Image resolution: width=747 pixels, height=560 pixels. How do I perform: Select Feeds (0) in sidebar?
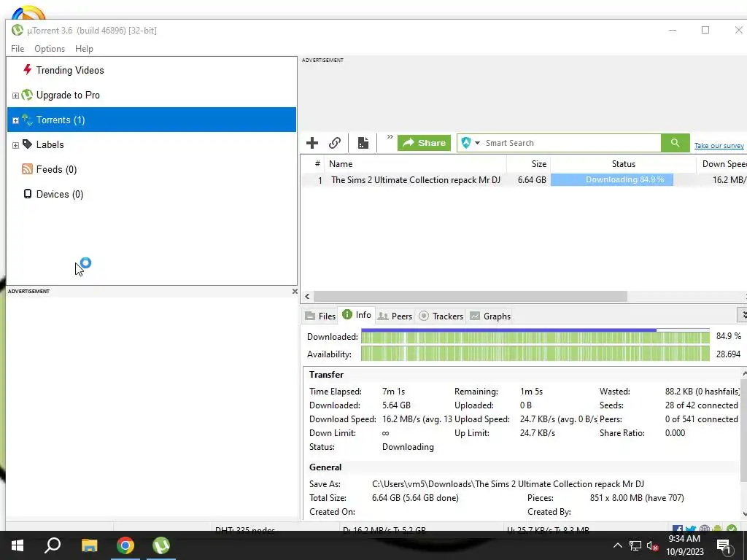(x=56, y=169)
